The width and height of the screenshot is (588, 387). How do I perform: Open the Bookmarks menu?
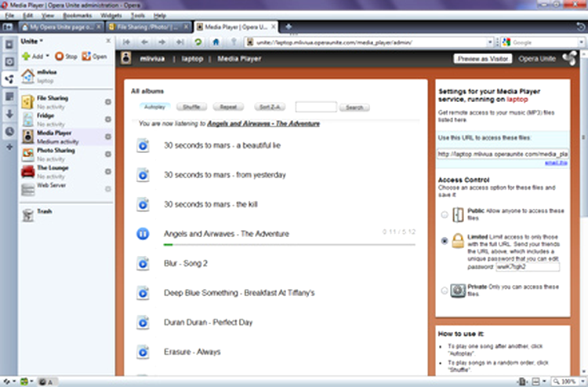78,16
